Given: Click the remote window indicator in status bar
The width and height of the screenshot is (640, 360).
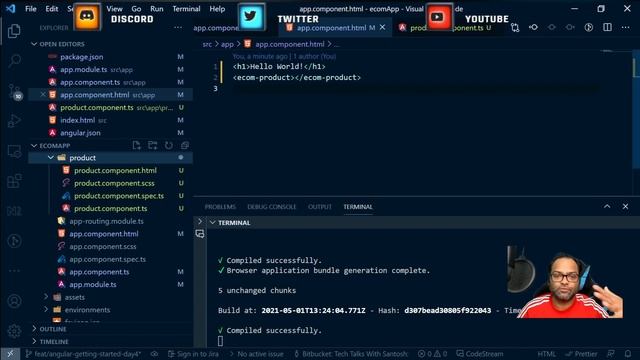Looking at the screenshot, I should coord(10,354).
